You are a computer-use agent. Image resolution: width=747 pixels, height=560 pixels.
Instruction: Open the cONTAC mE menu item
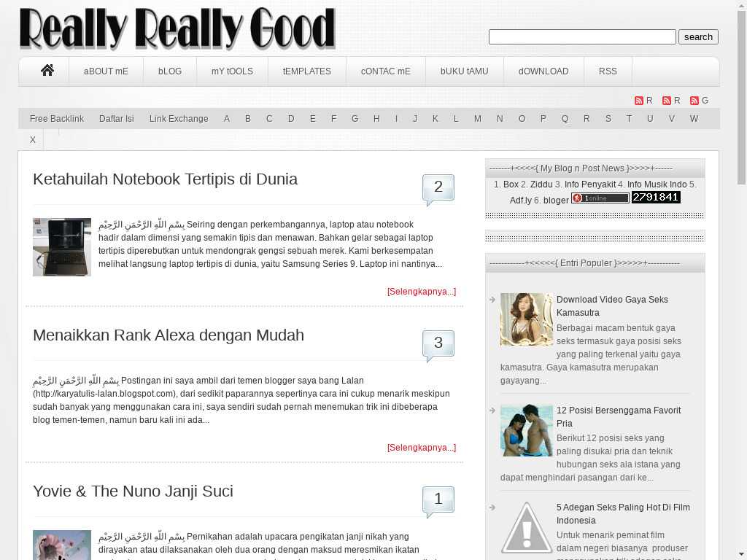[386, 71]
